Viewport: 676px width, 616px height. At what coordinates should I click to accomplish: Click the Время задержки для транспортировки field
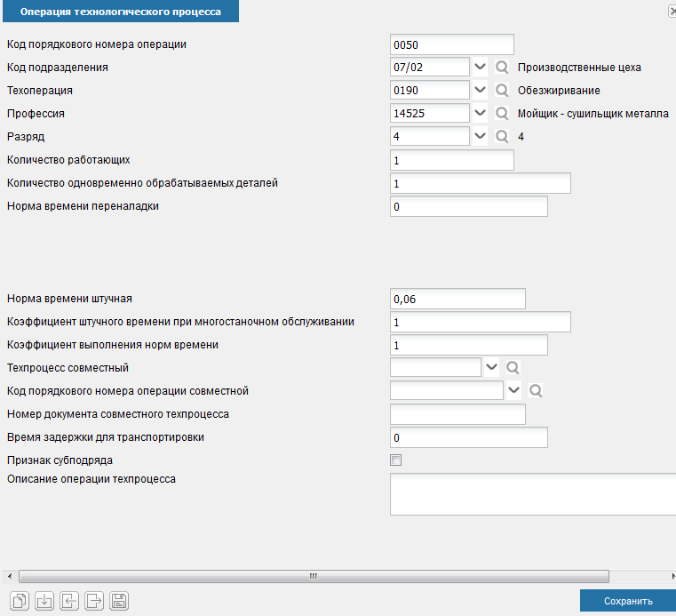tap(469, 437)
